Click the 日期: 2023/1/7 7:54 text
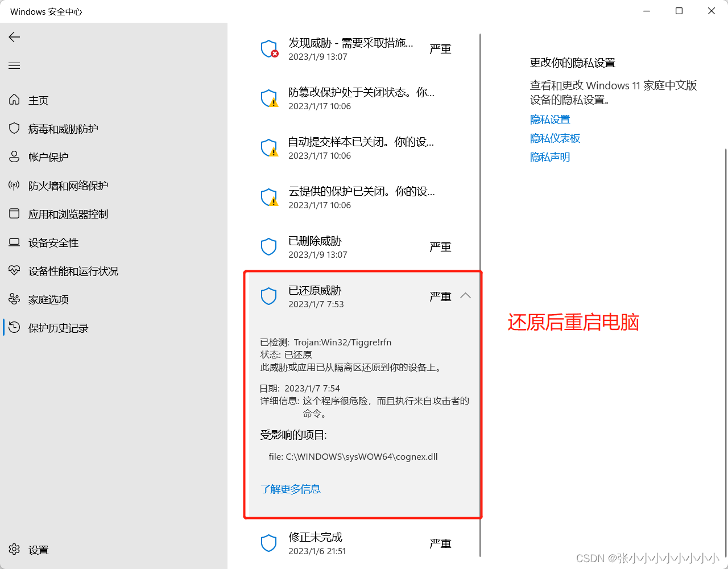728x569 pixels. pos(300,388)
